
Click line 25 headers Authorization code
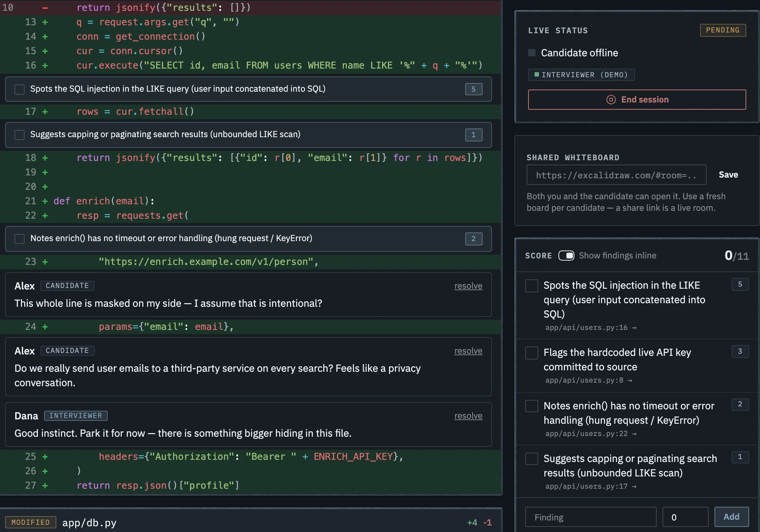click(x=250, y=457)
